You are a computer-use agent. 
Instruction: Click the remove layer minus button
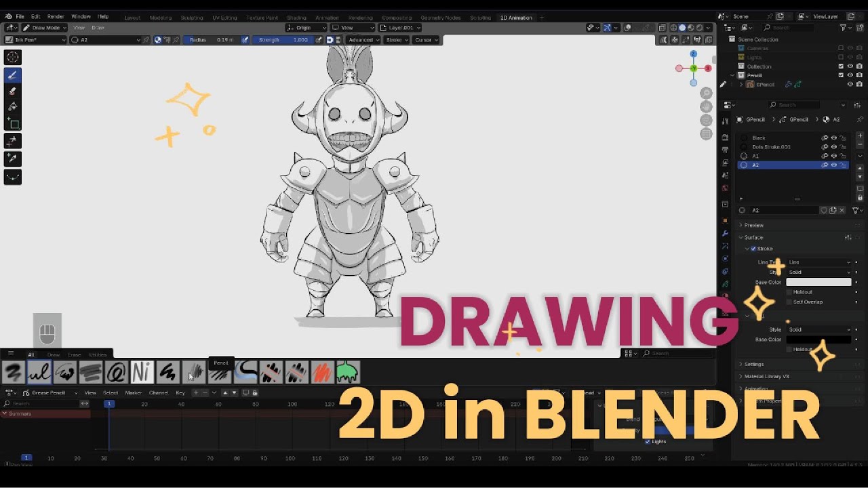(860, 145)
